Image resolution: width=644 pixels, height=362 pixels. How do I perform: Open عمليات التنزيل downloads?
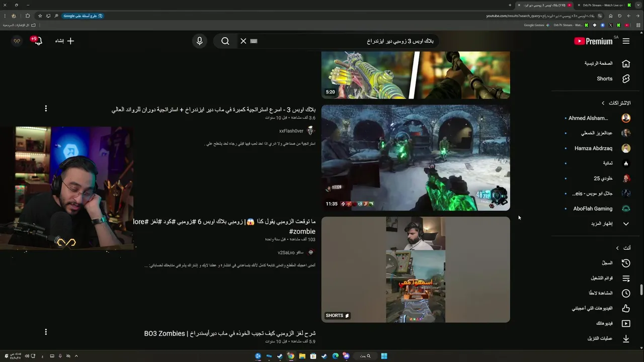point(609,338)
